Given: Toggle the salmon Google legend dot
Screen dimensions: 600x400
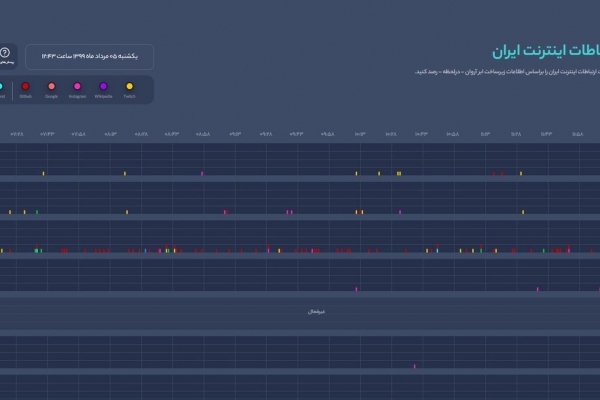Looking at the screenshot, I should [x=51, y=86].
